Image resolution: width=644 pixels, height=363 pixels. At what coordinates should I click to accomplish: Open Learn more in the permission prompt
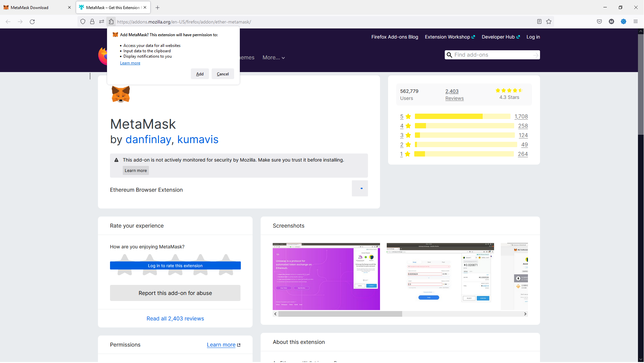[x=130, y=63]
